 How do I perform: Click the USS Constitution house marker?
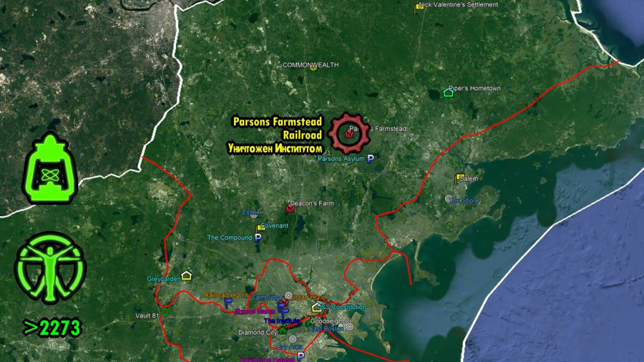click(316, 307)
